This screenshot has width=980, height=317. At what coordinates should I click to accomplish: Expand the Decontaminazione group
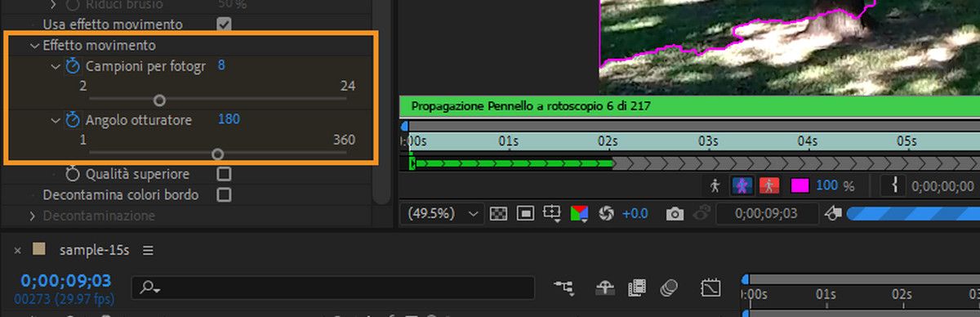[33, 216]
